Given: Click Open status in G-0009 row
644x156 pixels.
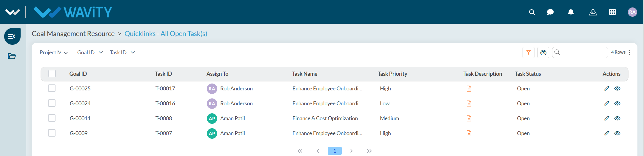Looking at the screenshot, I should (523, 133).
